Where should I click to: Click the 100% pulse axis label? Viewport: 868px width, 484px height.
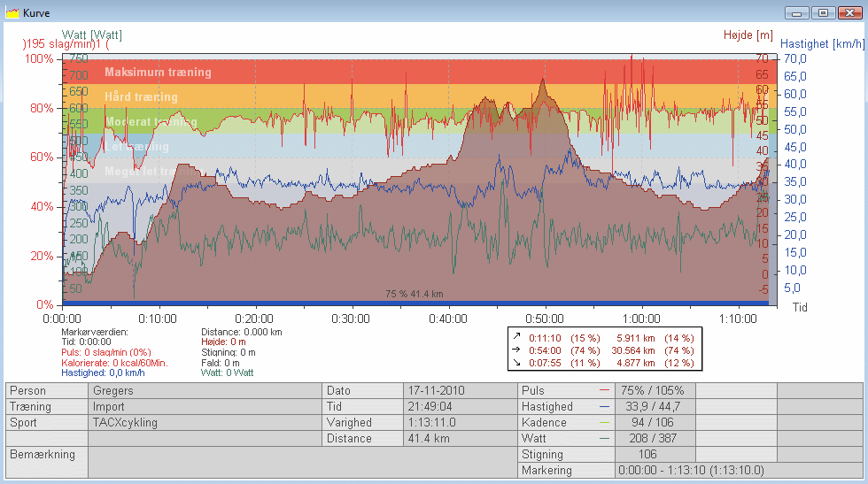pyautogui.click(x=39, y=58)
